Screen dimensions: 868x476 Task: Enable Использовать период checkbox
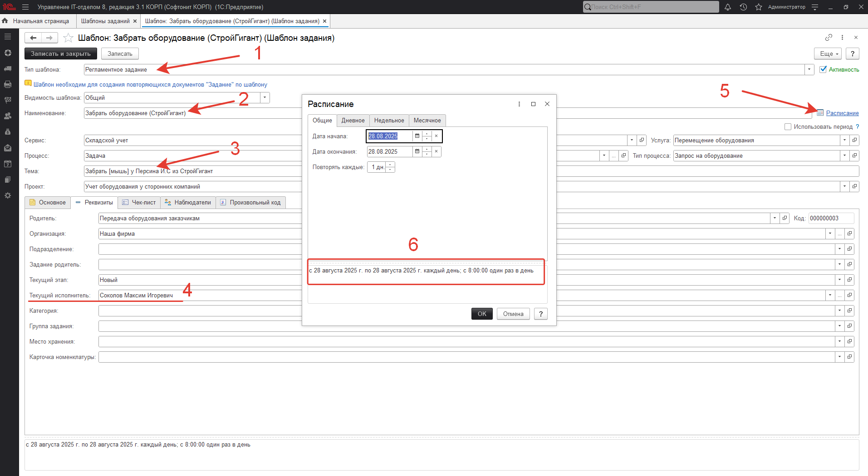[x=788, y=127]
